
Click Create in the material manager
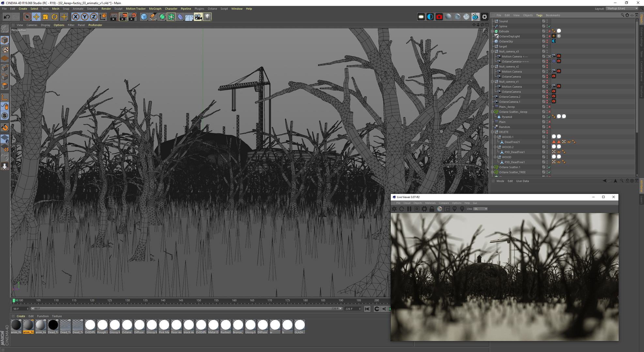[x=21, y=316]
